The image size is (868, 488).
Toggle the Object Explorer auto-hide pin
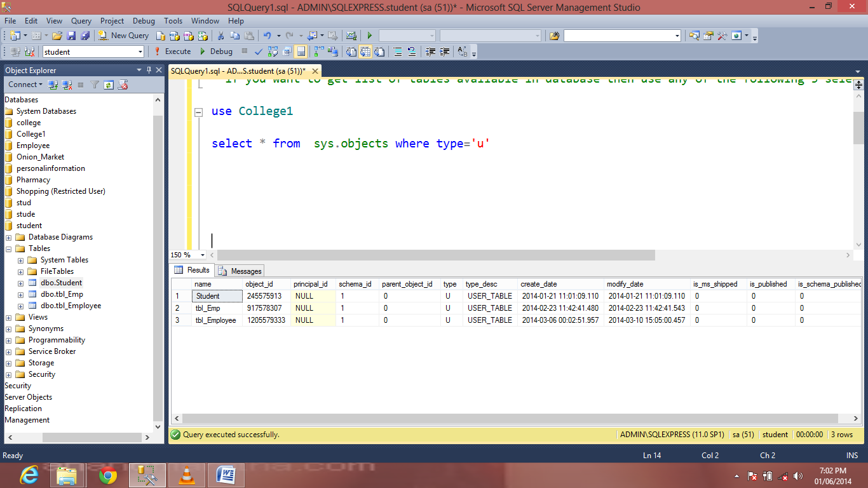coord(149,70)
